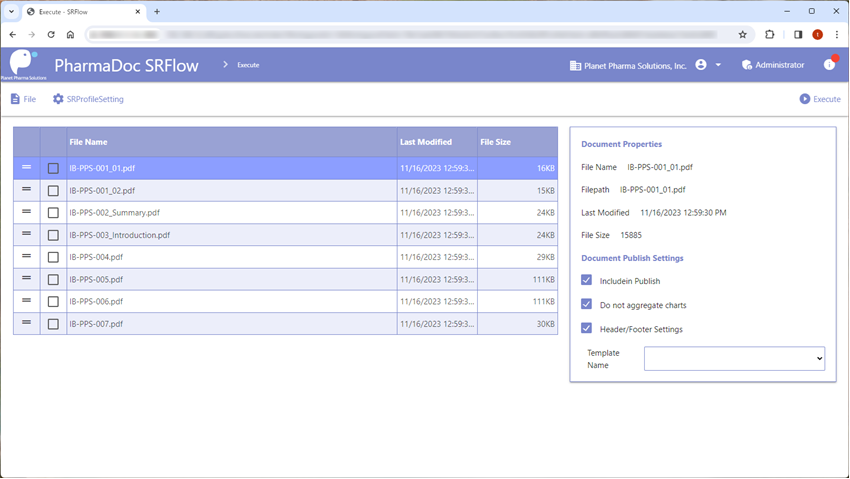Select the IB-PPS-005.pdf row
Viewport: 850px width, 479px height.
[286, 280]
